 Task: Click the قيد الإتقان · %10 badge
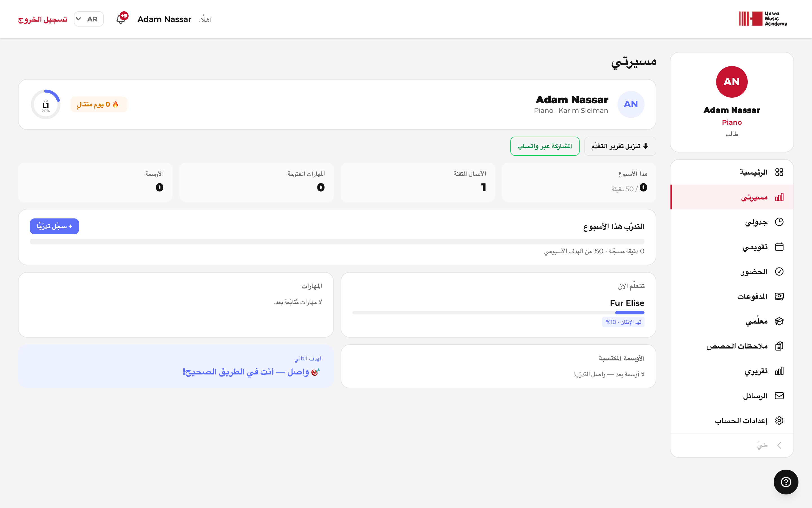[623, 322]
